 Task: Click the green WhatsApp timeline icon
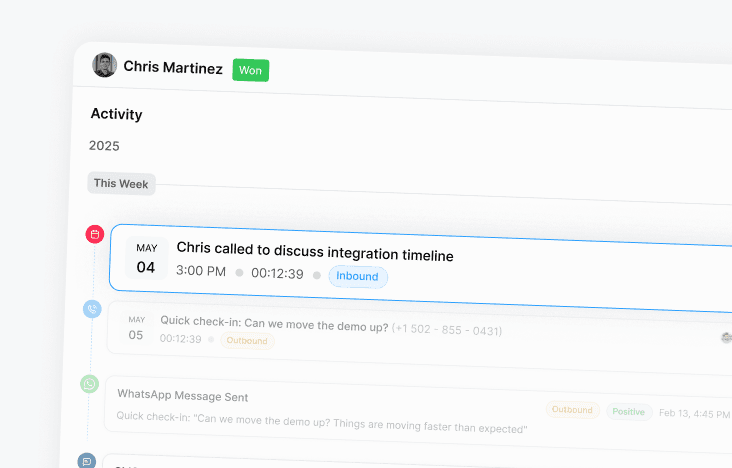click(90, 384)
